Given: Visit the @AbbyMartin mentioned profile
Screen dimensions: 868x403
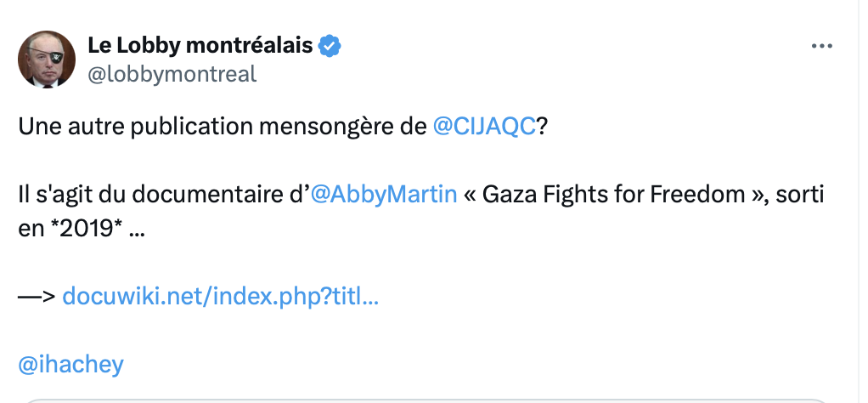Looking at the screenshot, I should point(384,195).
